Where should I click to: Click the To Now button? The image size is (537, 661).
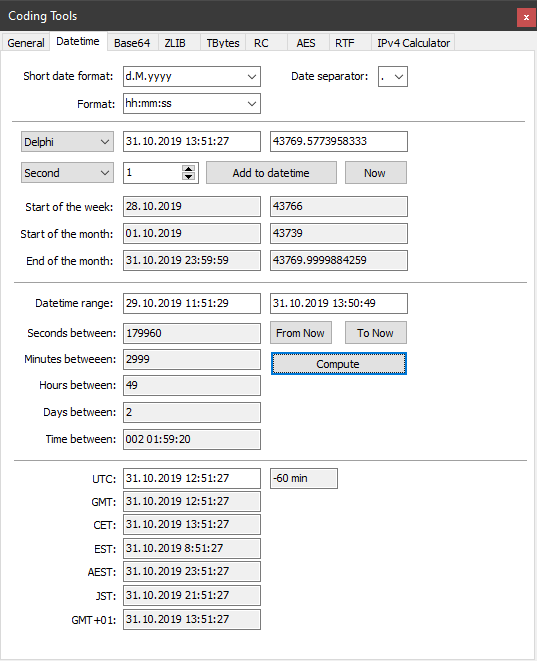coord(376,333)
